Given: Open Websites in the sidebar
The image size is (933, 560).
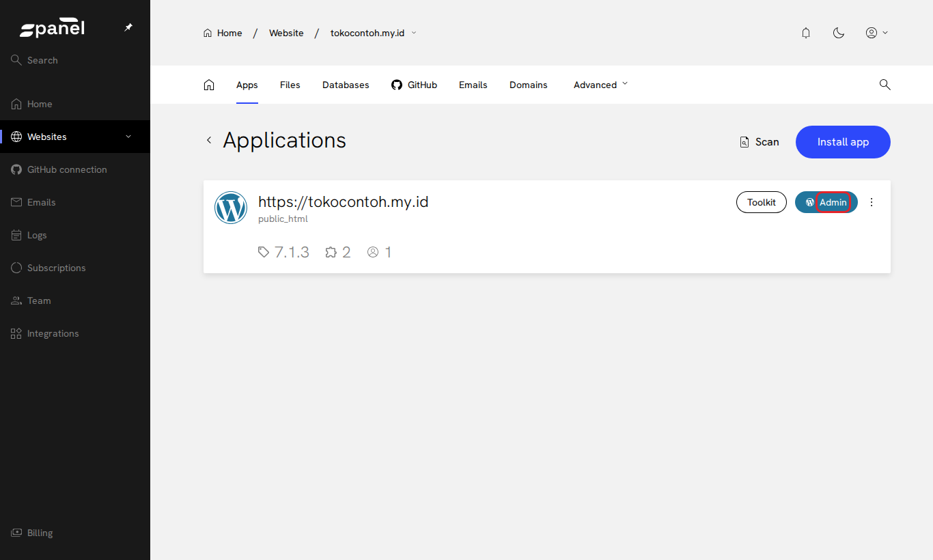Looking at the screenshot, I should (x=75, y=137).
